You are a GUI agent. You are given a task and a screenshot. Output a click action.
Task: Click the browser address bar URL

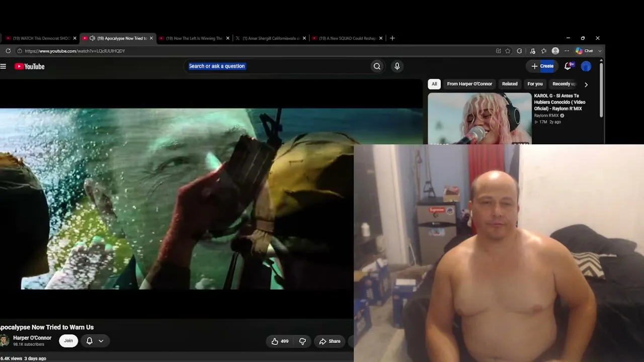point(75,51)
